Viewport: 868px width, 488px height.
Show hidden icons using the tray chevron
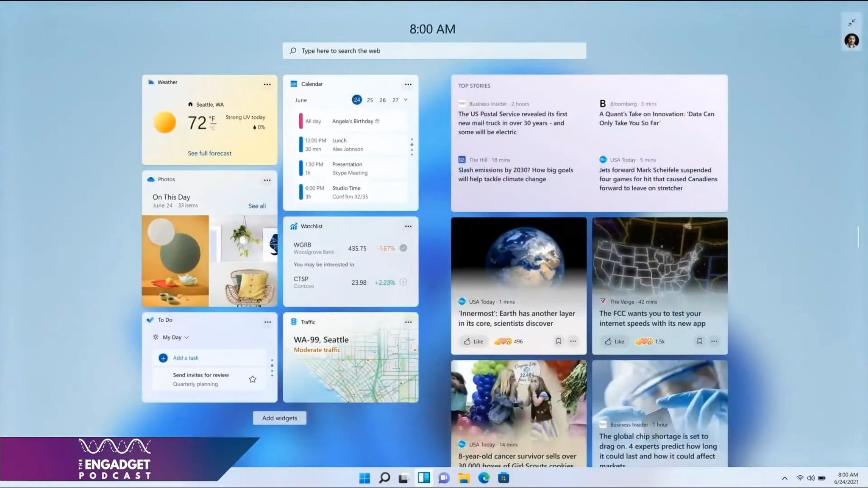pyautogui.click(x=785, y=478)
